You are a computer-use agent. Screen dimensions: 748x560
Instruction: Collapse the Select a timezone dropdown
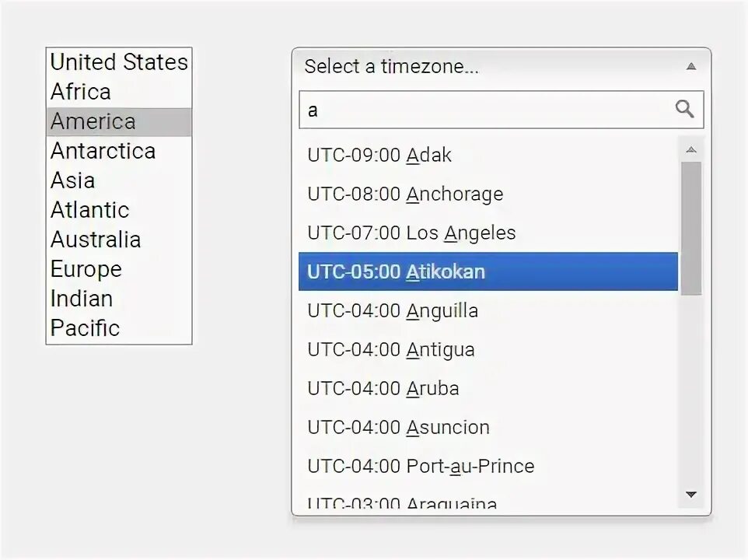coord(690,67)
